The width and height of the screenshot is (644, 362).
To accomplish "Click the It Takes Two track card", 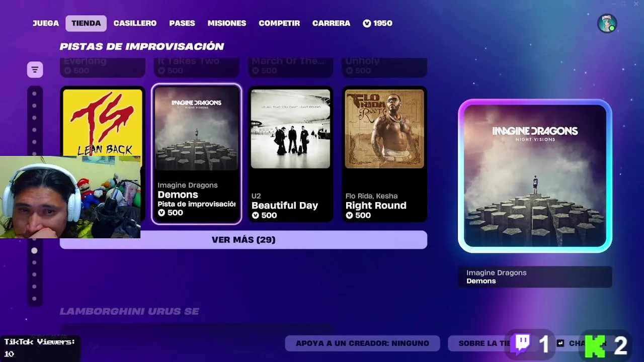I will (x=196, y=67).
